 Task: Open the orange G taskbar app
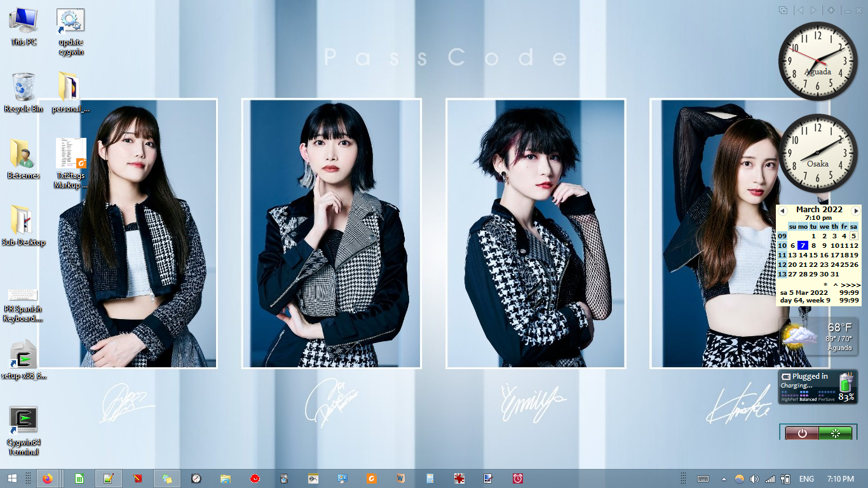(372, 478)
